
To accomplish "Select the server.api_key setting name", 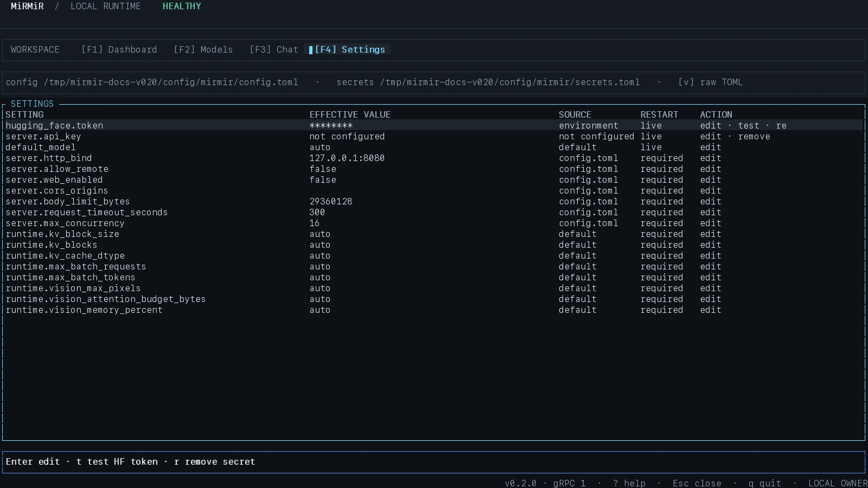I will pos(43,136).
